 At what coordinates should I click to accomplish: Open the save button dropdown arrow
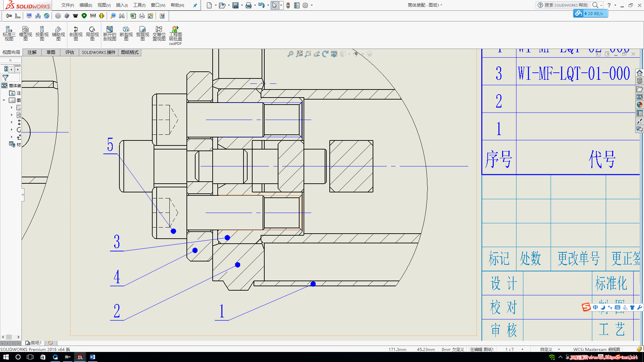tap(242, 5)
